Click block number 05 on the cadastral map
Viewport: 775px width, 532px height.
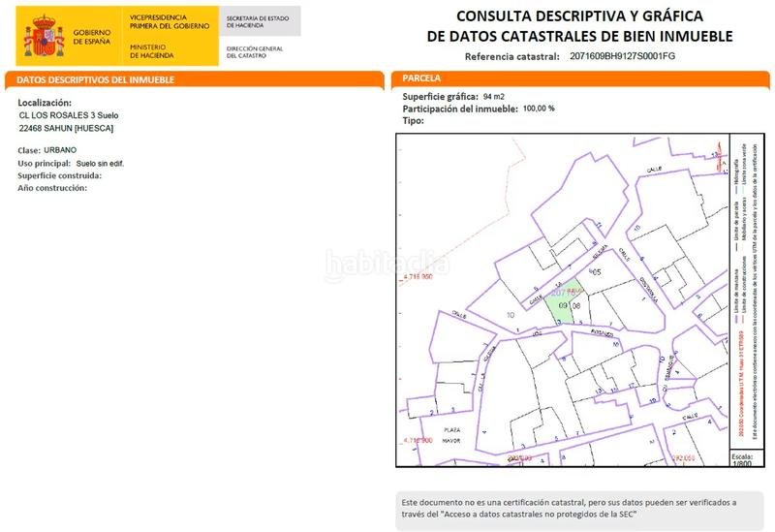click(x=597, y=272)
